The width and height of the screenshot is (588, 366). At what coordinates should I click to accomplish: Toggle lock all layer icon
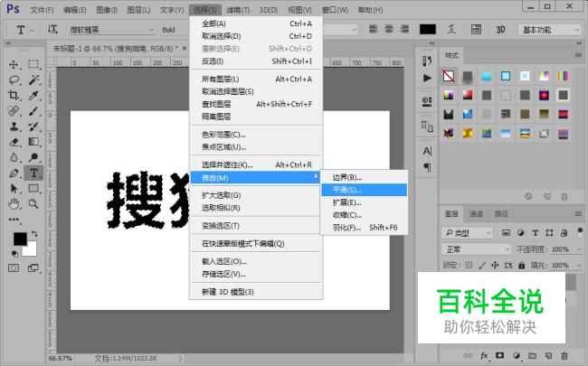(x=522, y=265)
